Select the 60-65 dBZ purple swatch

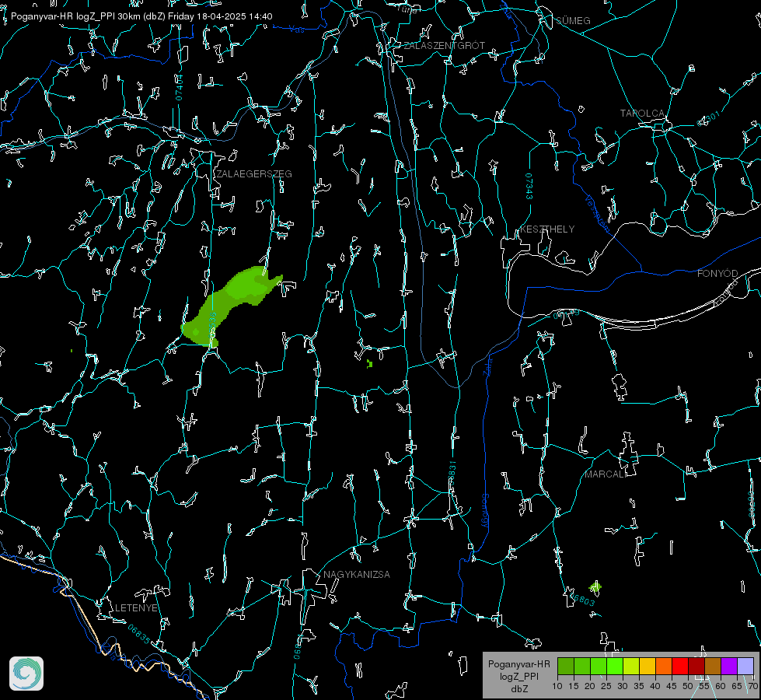point(728,666)
